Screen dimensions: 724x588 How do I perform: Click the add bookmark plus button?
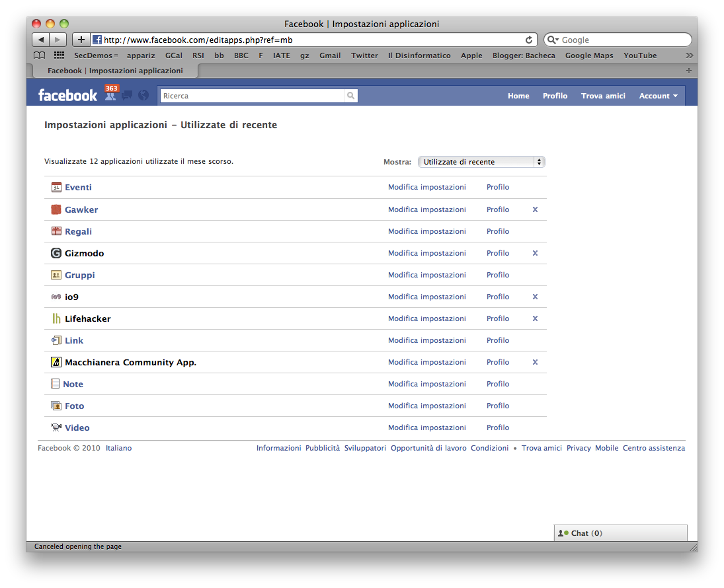tap(81, 40)
